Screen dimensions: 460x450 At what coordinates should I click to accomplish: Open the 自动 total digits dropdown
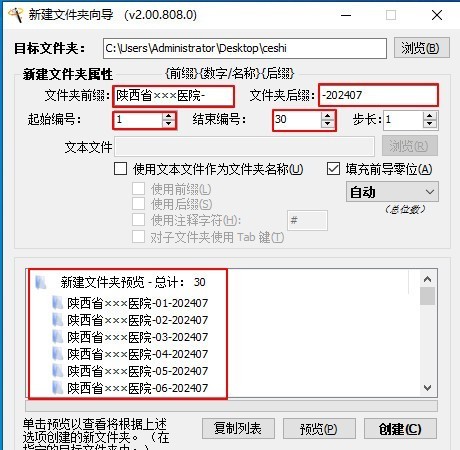point(392,192)
